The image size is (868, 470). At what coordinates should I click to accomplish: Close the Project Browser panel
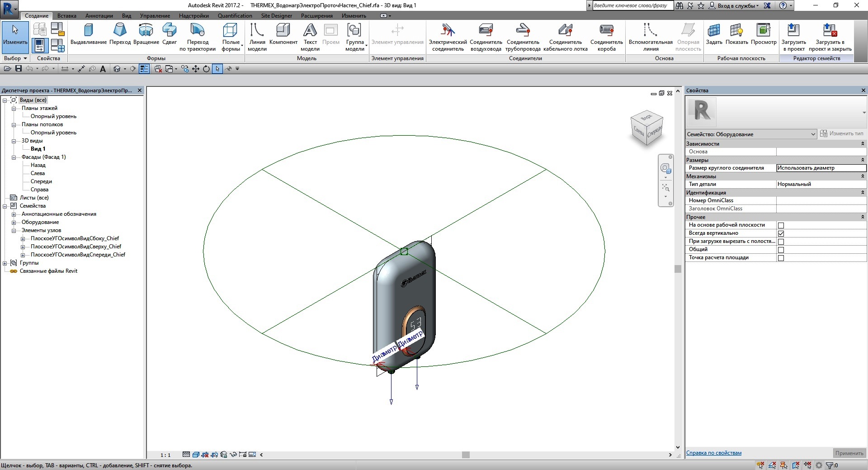pyautogui.click(x=140, y=90)
